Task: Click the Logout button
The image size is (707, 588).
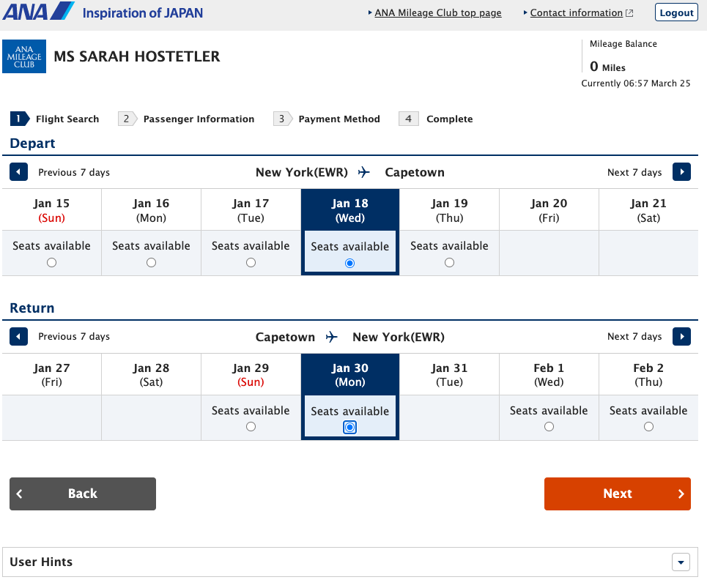Action: coord(675,12)
